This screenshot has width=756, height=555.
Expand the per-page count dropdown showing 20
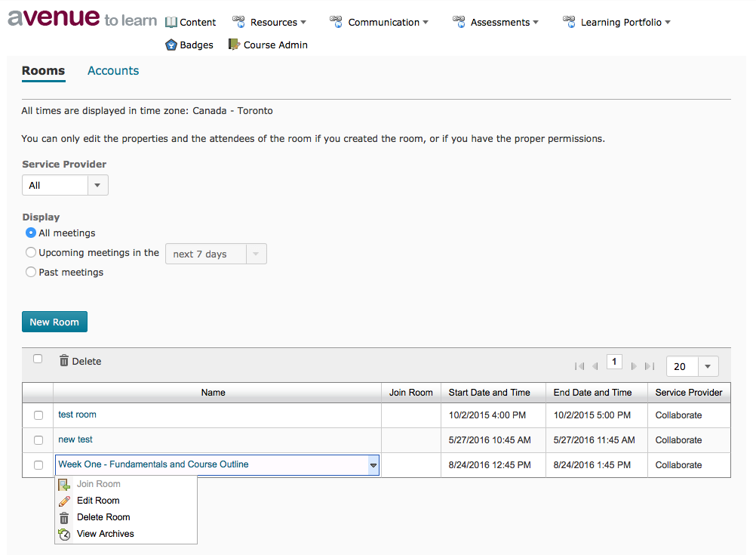coord(692,366)
